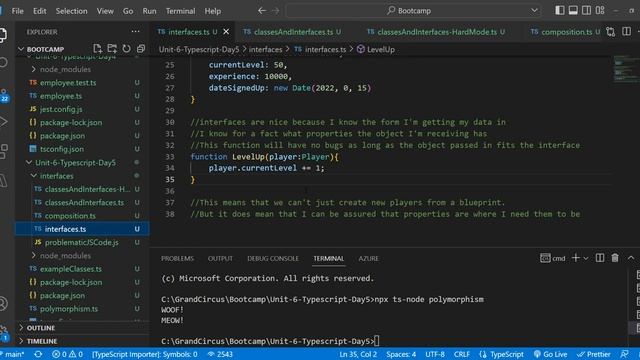Open the Source Control activity view
The height and width of the screenshot is (360, 640).
4,95
